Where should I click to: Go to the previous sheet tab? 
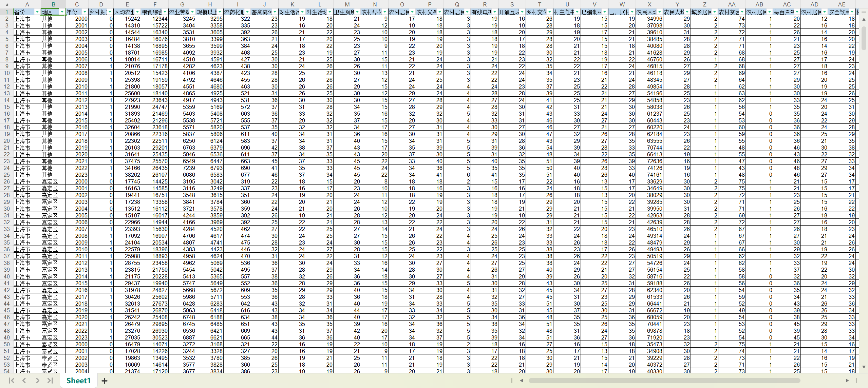point(24,381)
